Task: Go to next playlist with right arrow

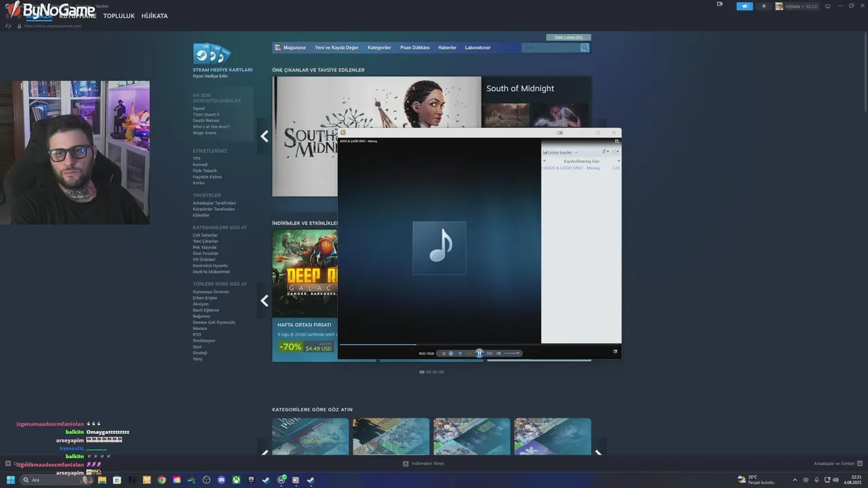Action: [x=618, y=161]
